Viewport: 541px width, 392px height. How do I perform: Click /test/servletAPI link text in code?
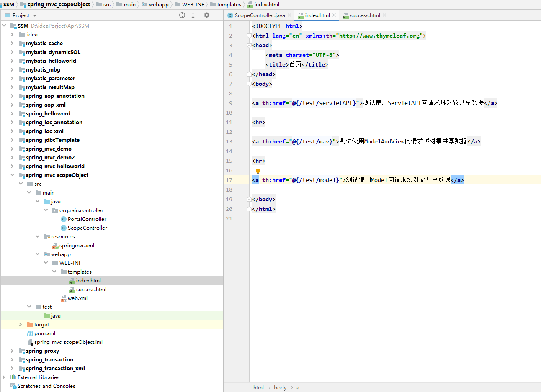pos(327,103)
